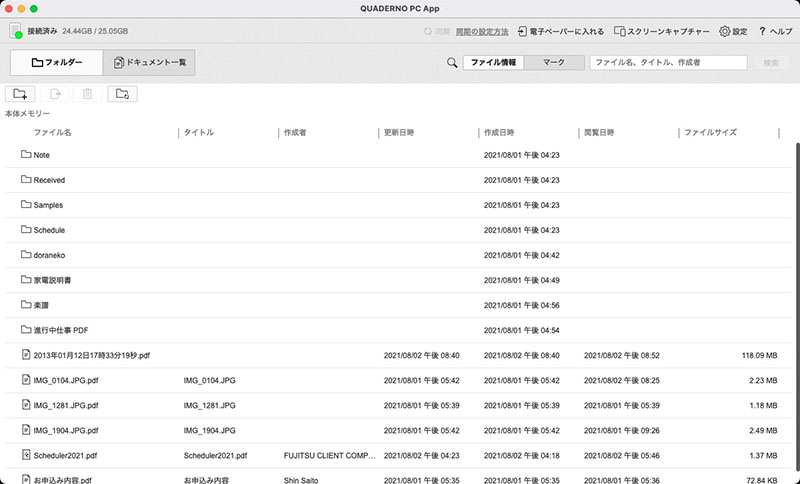This screenshot has height=484, width=800.
Task: Click the export file toolbar icon
Action: click(55, 94)
